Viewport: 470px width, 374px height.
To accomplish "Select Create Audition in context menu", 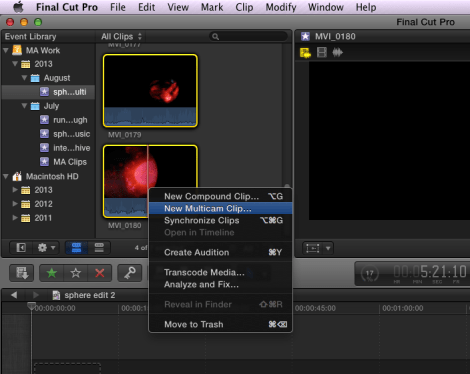I will 220,252.
